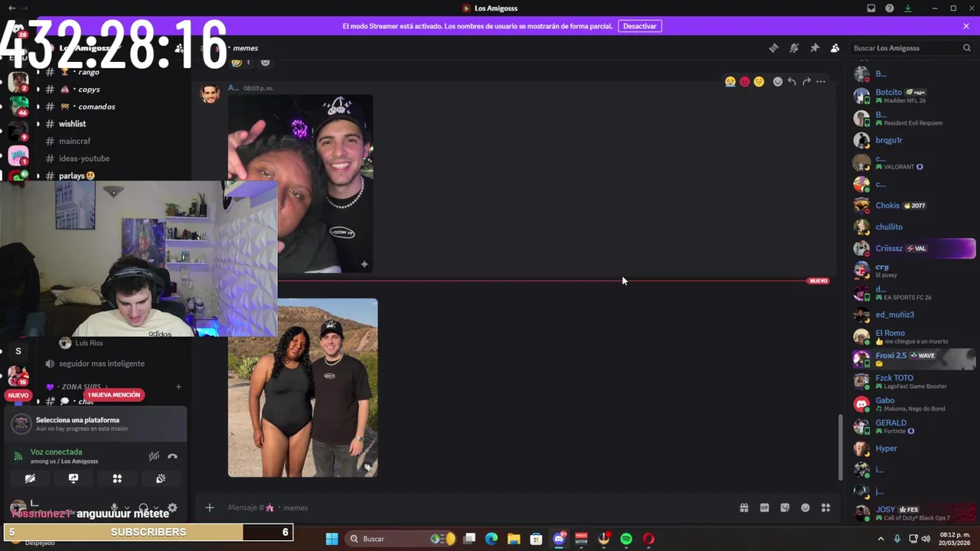The height and width of the screenshot is (551, 980).
Task: Collapse the ZONA SUBS category
Action: (80, 387)
